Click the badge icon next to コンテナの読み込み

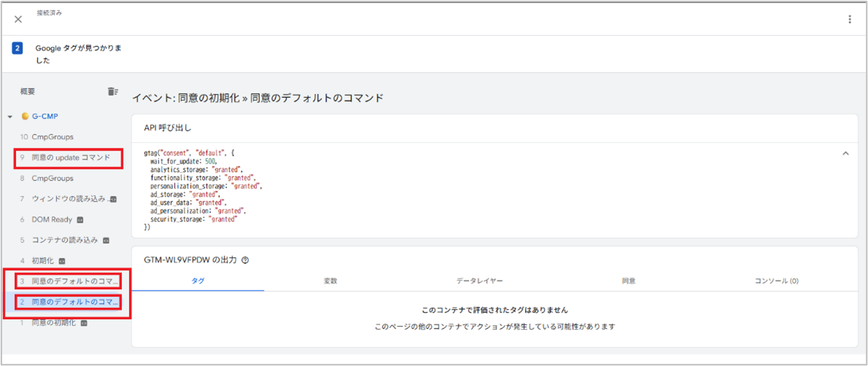tap(106, 241)
